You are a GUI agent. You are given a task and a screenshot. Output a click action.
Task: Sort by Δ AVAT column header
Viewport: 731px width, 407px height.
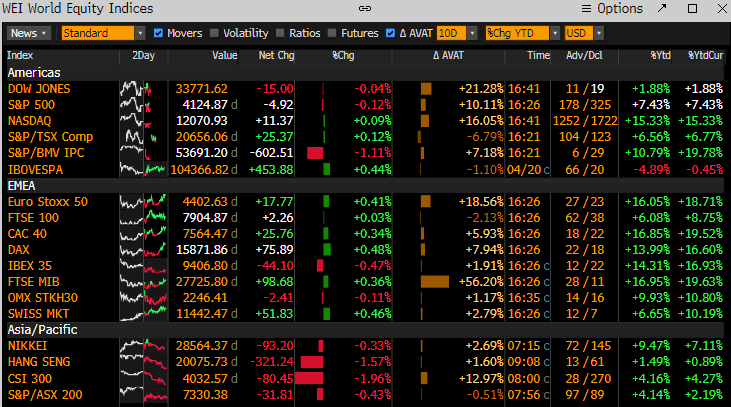448,55
